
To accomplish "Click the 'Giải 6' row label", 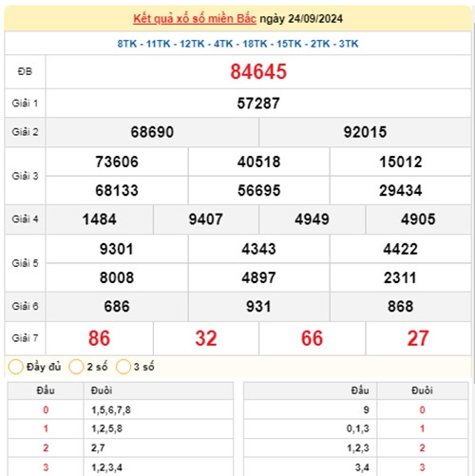I will click(25, 306).
